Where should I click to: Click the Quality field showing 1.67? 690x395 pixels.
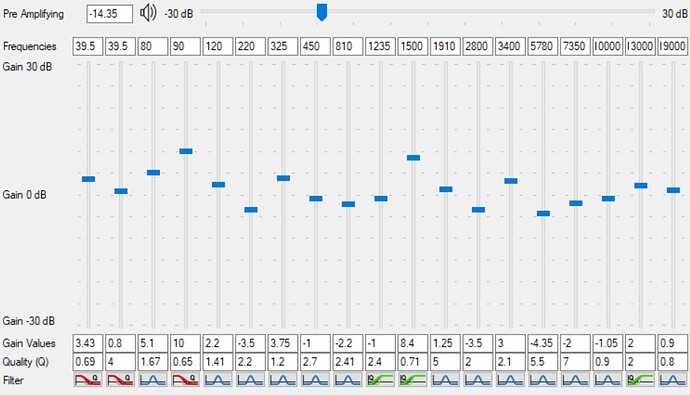(x=153, y=362)
